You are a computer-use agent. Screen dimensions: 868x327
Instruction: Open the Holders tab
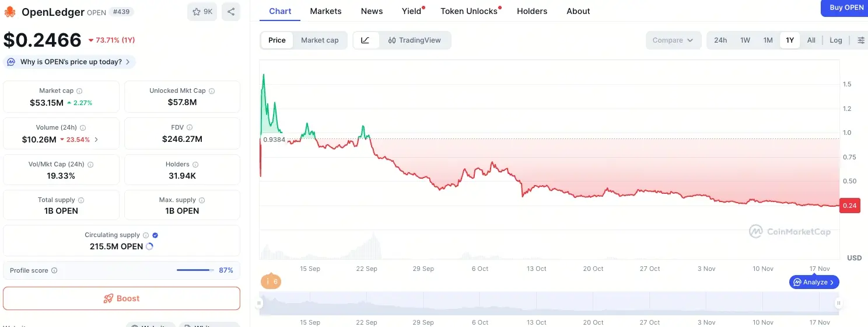click(x=532, y=11)
